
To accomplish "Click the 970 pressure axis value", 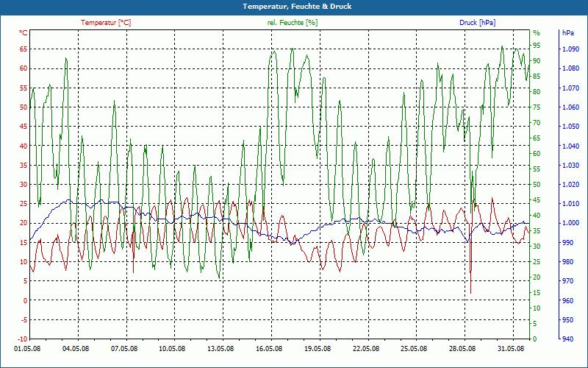I will coord(568,281).
